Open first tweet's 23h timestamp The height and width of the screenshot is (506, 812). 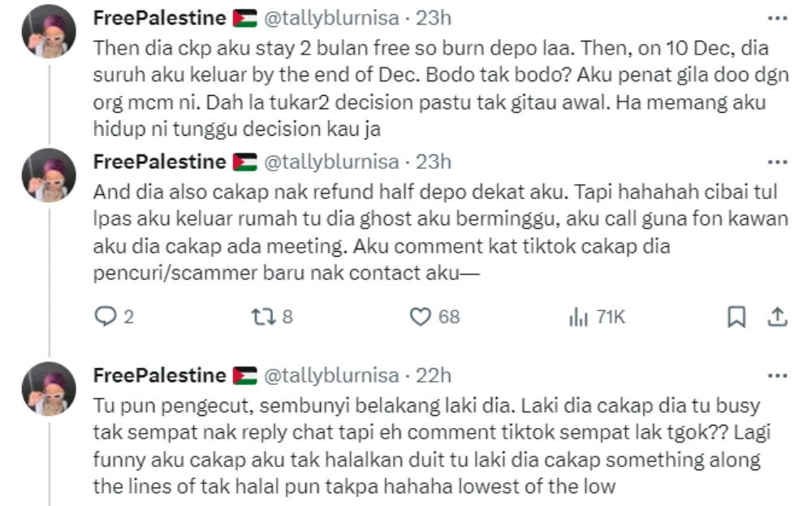pyautogui.click(x=434, y=18)
